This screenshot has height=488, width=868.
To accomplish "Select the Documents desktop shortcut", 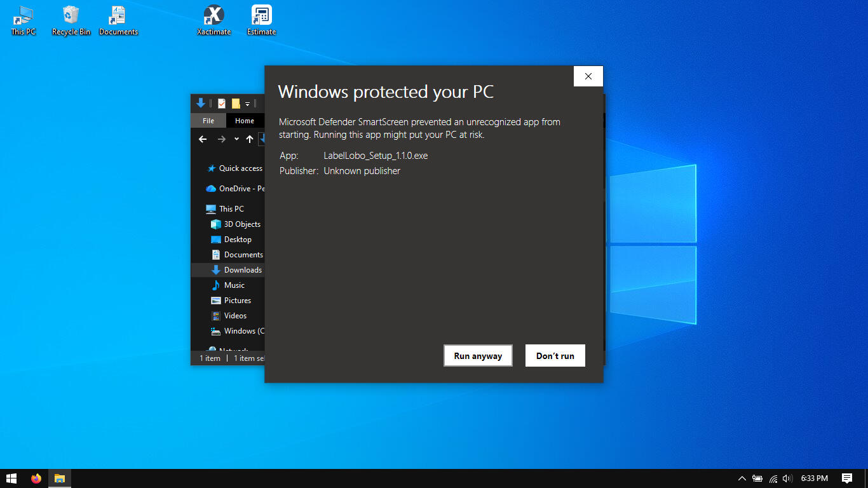I will [x=118, y=20].
